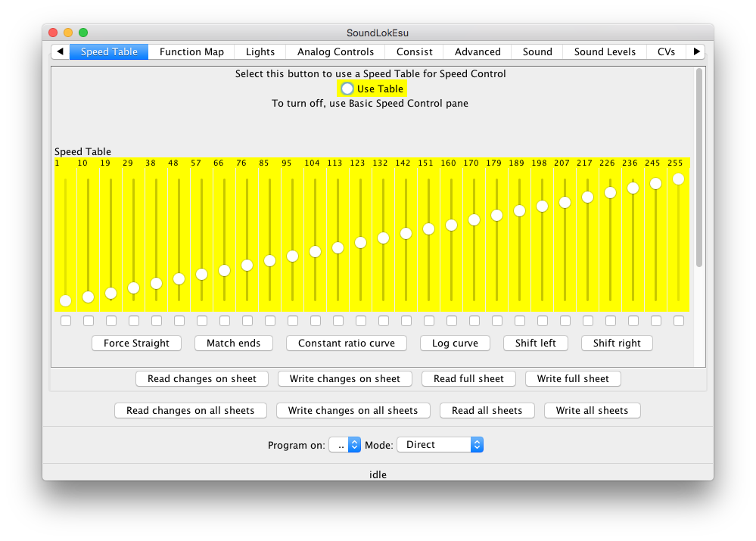This screenshot has width=756, height=541.
Task: Click the slider handle for step 104
Action: tap(316, 252)
